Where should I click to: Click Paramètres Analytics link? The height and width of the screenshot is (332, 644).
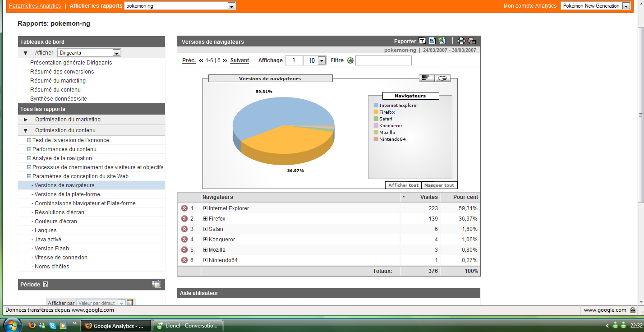(35, 6)
